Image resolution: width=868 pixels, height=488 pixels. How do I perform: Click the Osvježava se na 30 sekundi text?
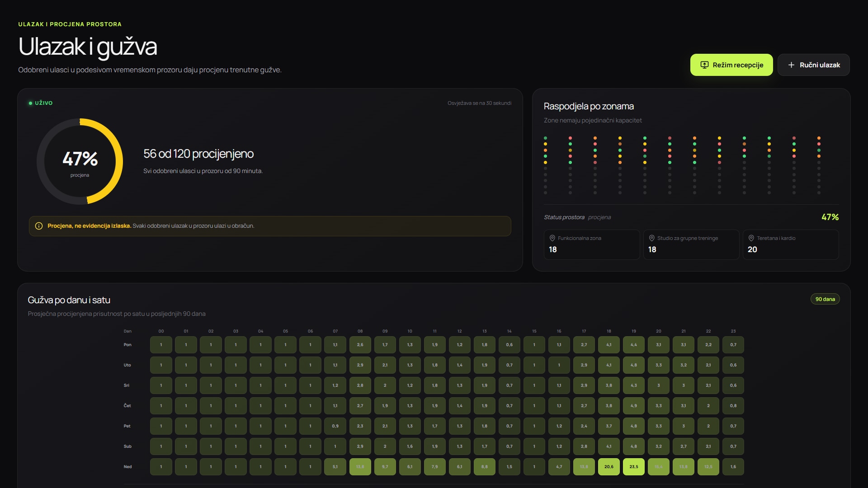[480, 103]
